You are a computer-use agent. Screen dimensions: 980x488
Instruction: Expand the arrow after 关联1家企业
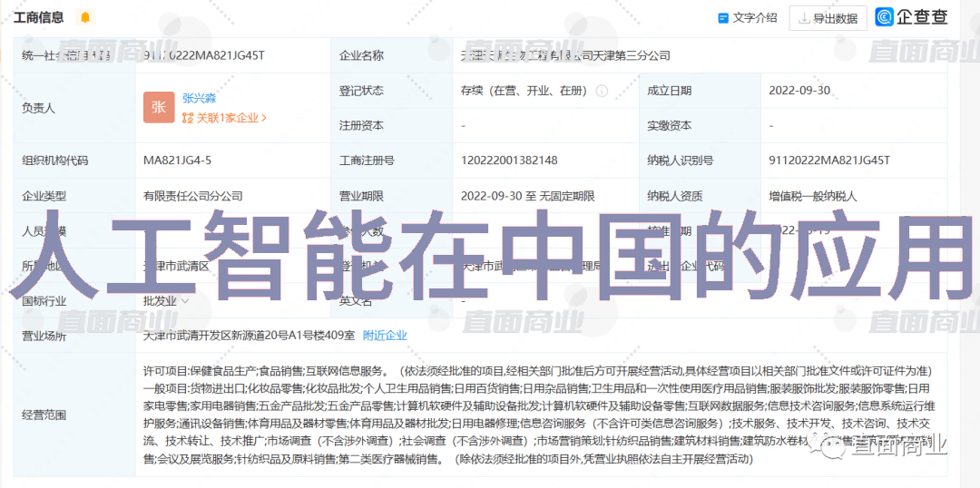[x=264, y=118]
